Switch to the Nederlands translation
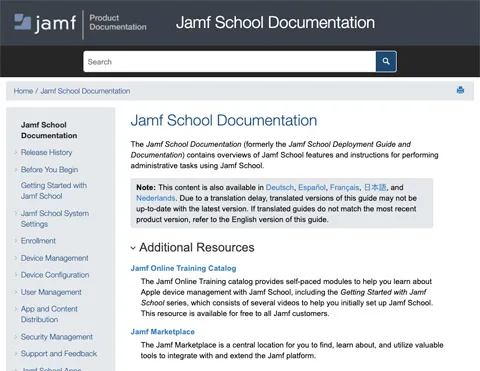Screen dimensions: 480x371 (155, 198)
